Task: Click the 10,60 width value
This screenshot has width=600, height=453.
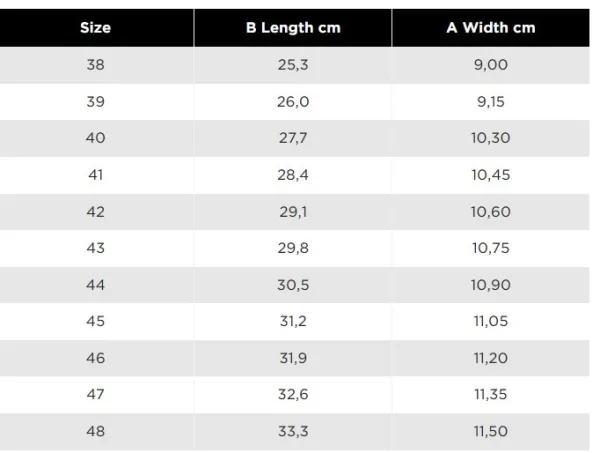Action: pyautogui.click(x=490, y=212)
